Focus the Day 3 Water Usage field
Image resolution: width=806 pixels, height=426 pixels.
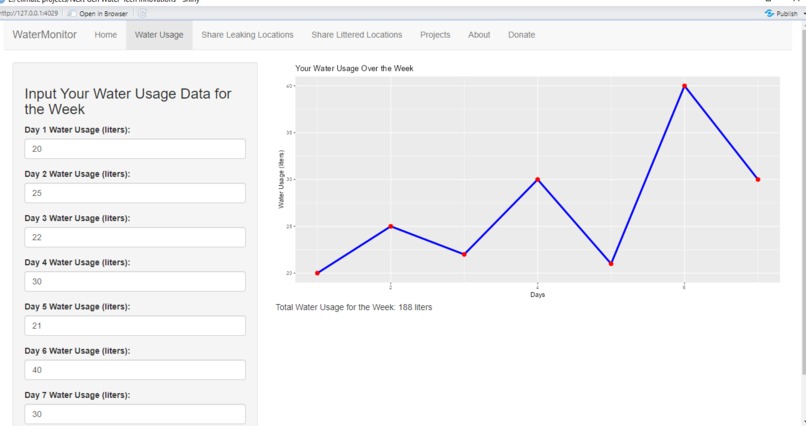[135, 237]
